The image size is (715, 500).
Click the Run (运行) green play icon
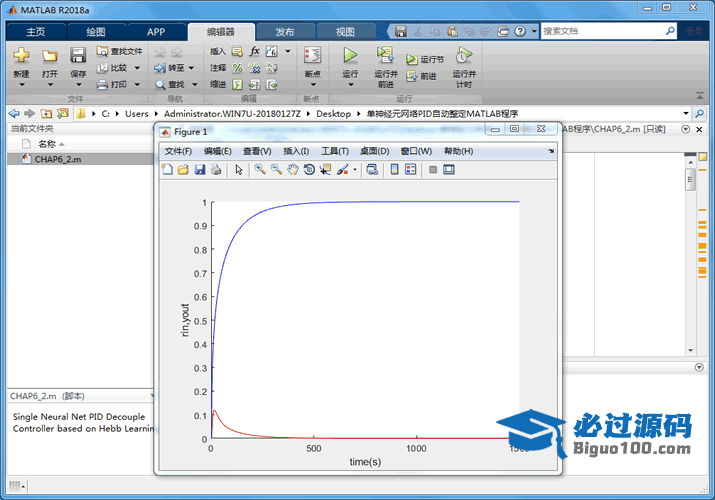[x=350, y=56]
